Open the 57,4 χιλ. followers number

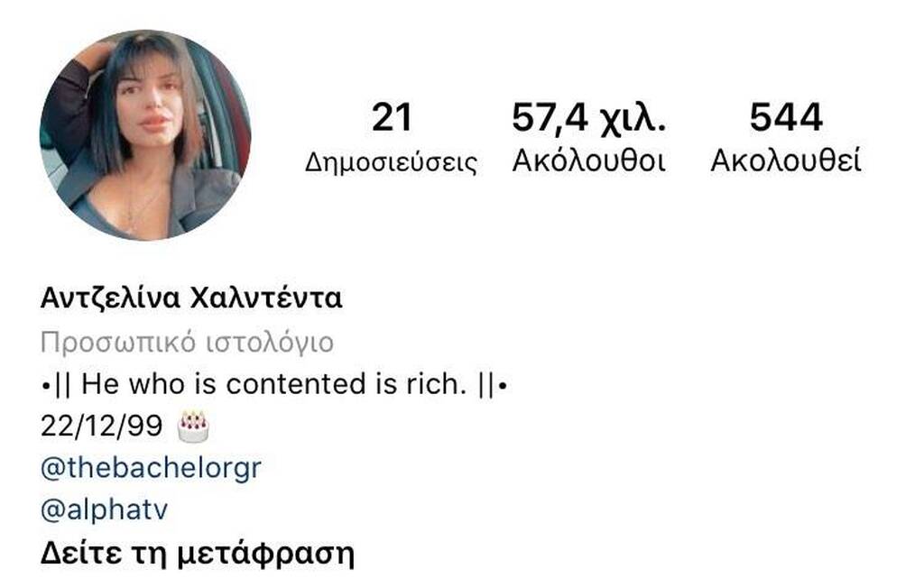tap(588, 119)
